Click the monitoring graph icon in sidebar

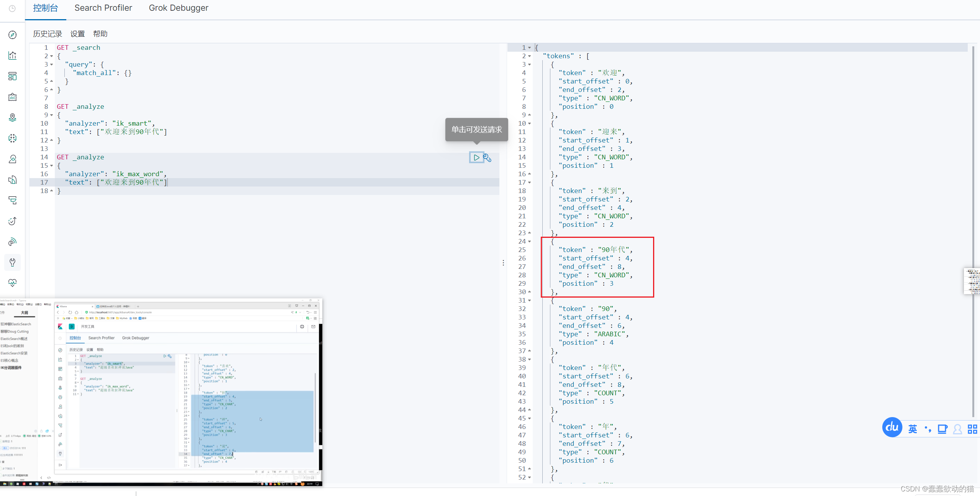tap(12, 55)
